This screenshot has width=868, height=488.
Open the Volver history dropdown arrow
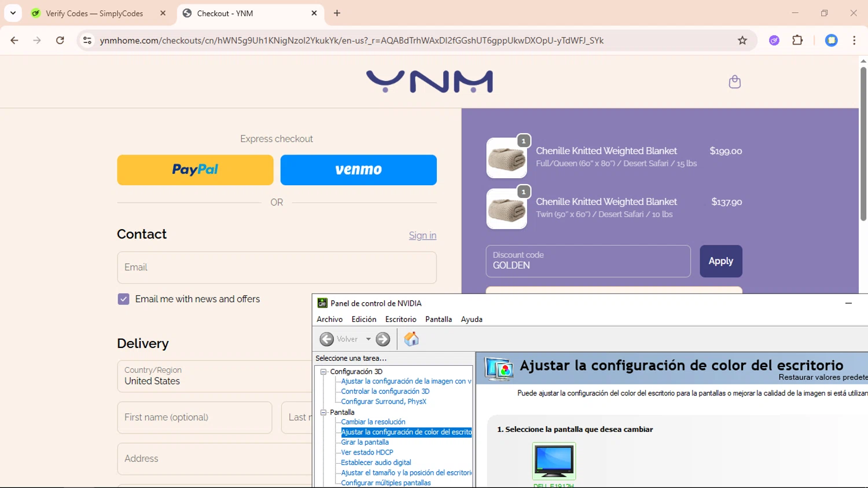point(368,339)
